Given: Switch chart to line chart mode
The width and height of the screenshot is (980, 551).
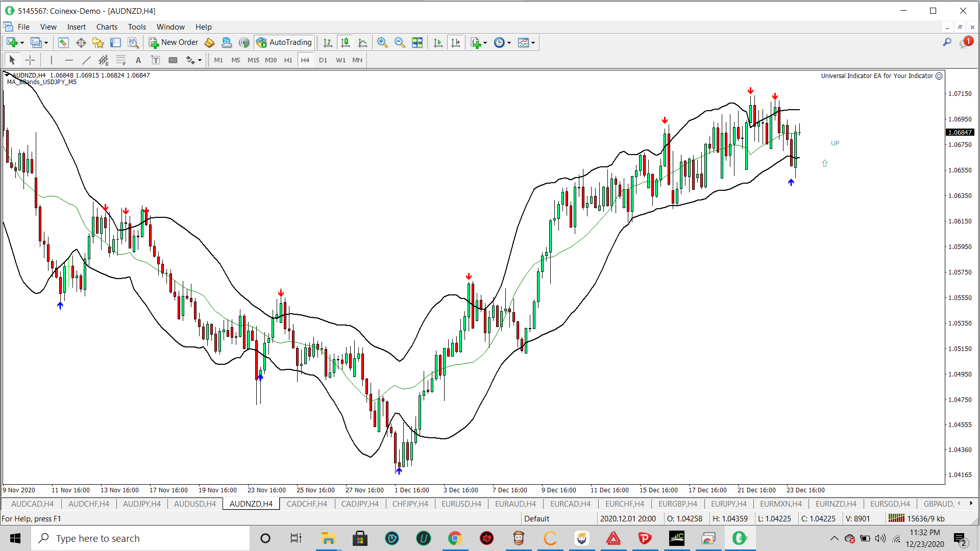Looking at the screenshot, I should pos(362,42).
